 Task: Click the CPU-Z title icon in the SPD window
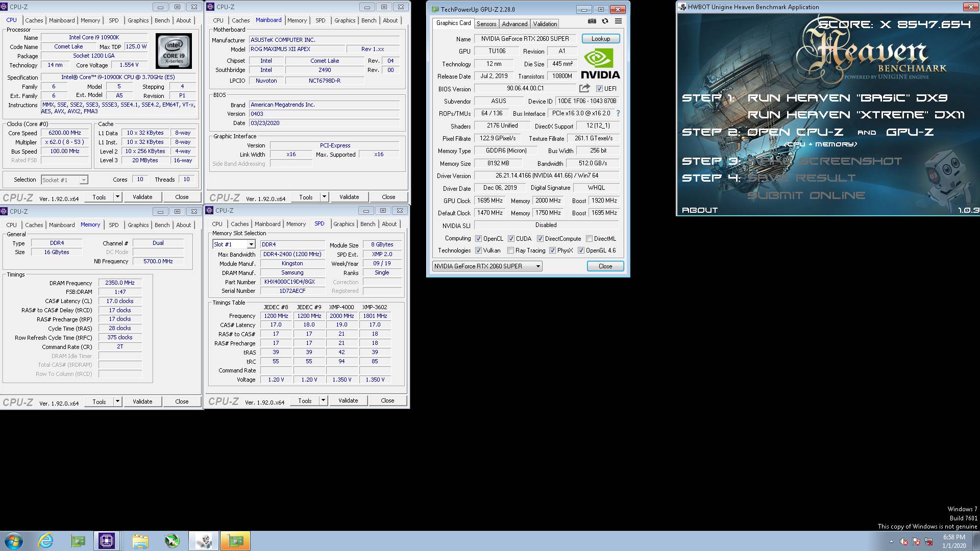pyautogui.click(x=209, y=210)
